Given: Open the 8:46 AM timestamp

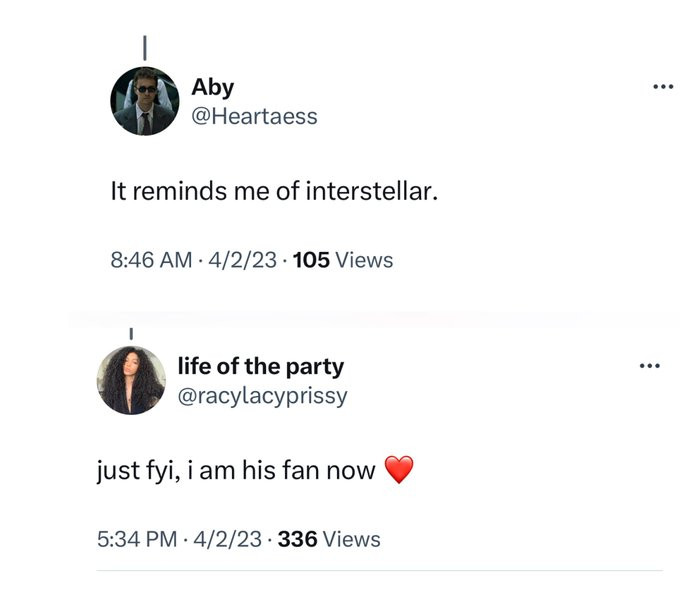Looking at the screenshot, I should pyautogui.click(x=151, y=260).
